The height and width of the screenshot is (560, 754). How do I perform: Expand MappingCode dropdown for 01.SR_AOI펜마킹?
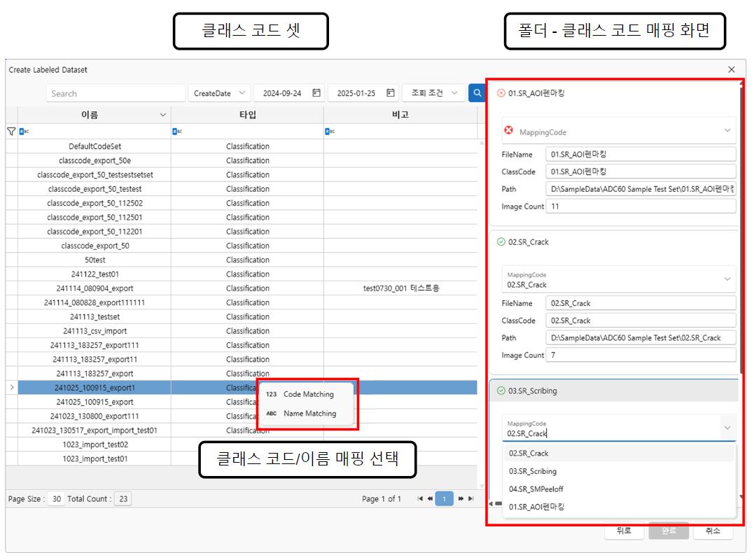click(x=727, y=131)
